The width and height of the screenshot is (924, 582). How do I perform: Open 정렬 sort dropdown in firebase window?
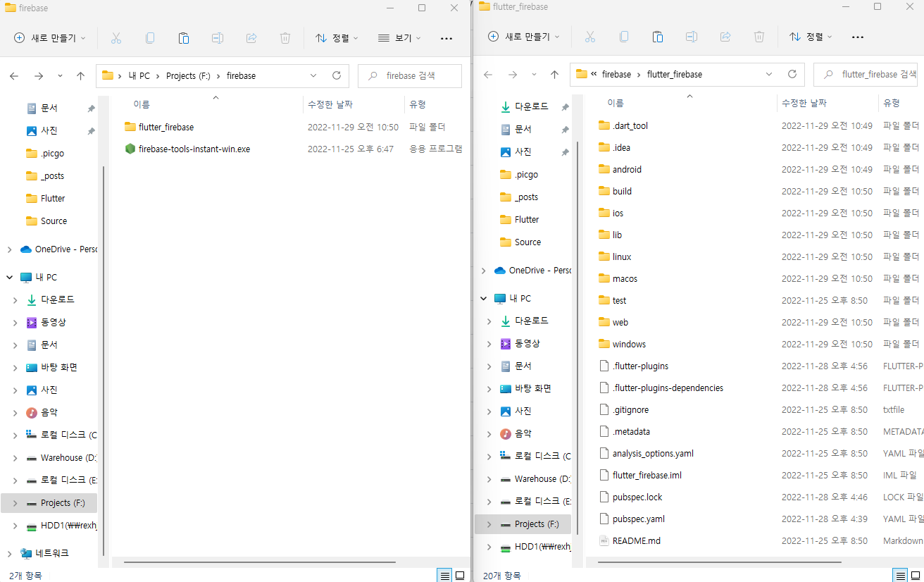[337, 38]
